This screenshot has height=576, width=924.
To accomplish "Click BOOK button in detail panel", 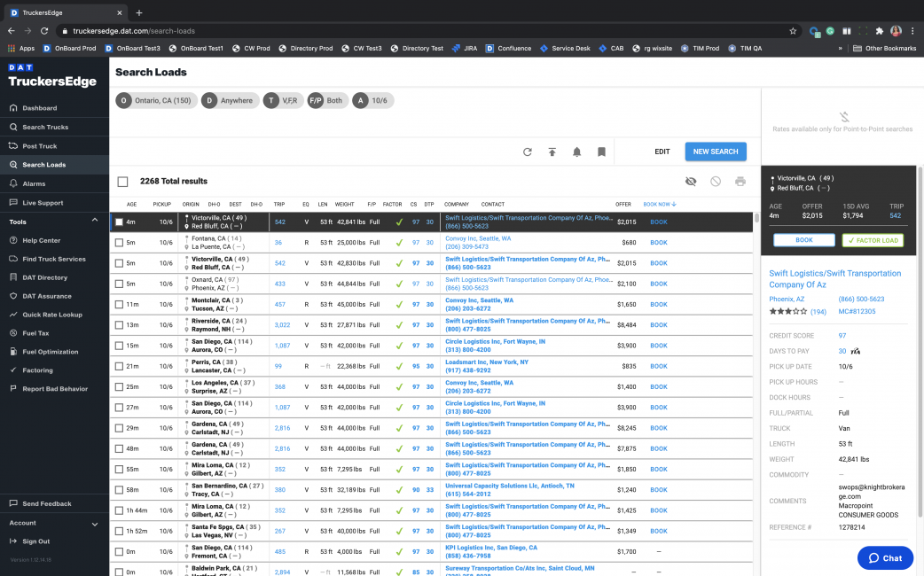I will click(x=803, y=240).
